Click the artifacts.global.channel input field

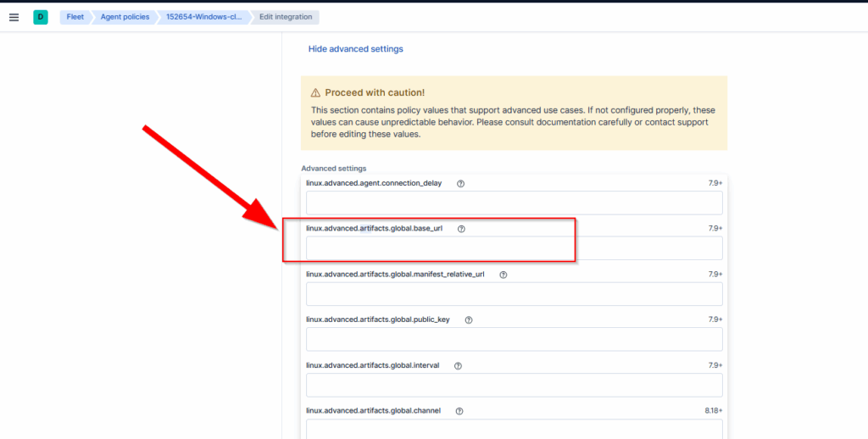514,429
